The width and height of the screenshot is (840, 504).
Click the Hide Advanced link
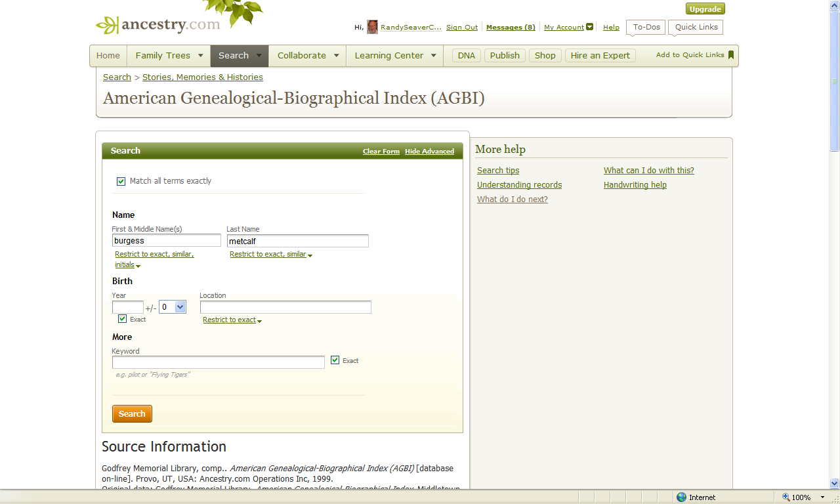(429, 152)
